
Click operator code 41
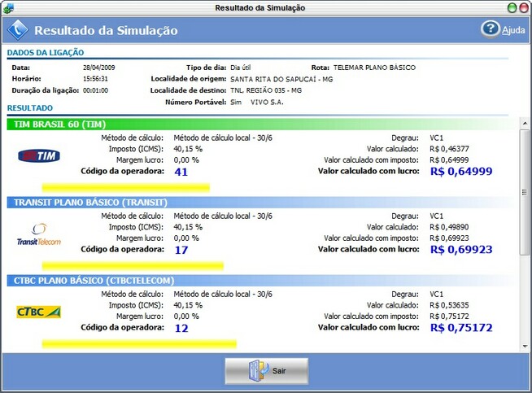pos(181,172)
